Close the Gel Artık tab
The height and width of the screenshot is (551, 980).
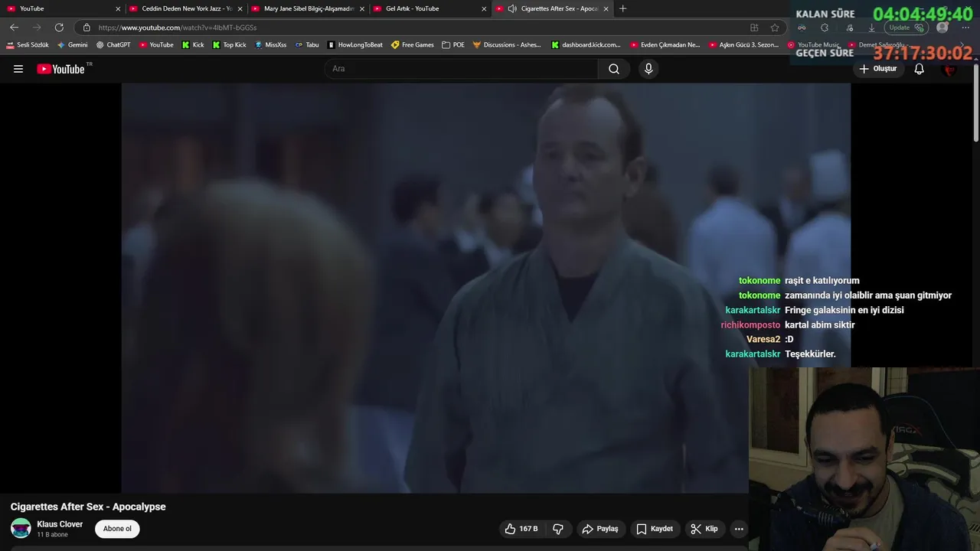click(484, 8)
